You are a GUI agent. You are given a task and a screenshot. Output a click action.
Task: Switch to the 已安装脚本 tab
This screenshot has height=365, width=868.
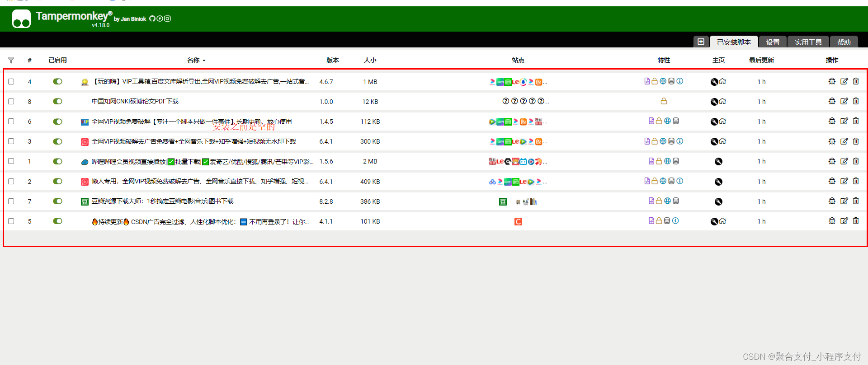(734, 42)
